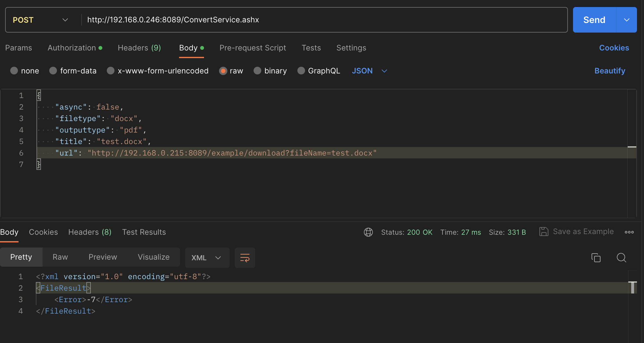Select the raw body type radio
The height and width of the screenshot is (343, 644).
coord(223,71)
